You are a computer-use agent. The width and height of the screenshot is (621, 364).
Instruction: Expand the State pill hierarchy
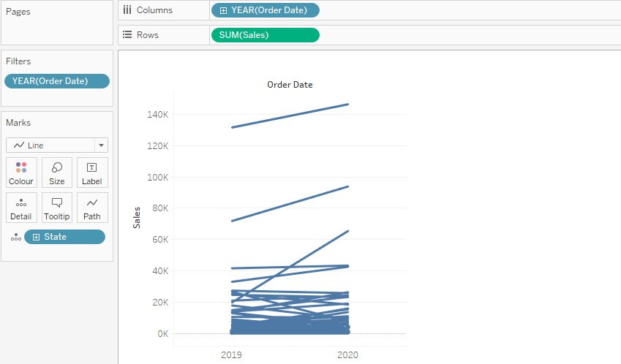click(36, 237)
